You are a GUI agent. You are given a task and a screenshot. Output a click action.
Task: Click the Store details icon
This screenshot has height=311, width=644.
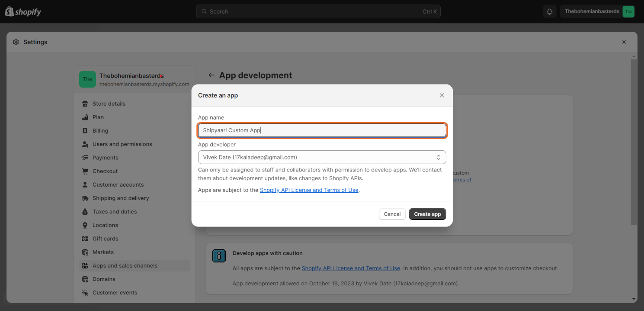pos(85,104)
